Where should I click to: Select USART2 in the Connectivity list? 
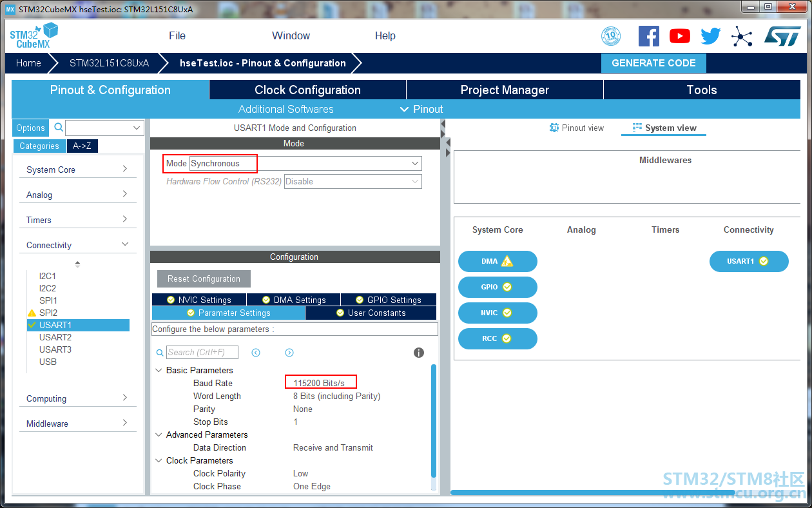pyautogui.click(x=55, y=337)
